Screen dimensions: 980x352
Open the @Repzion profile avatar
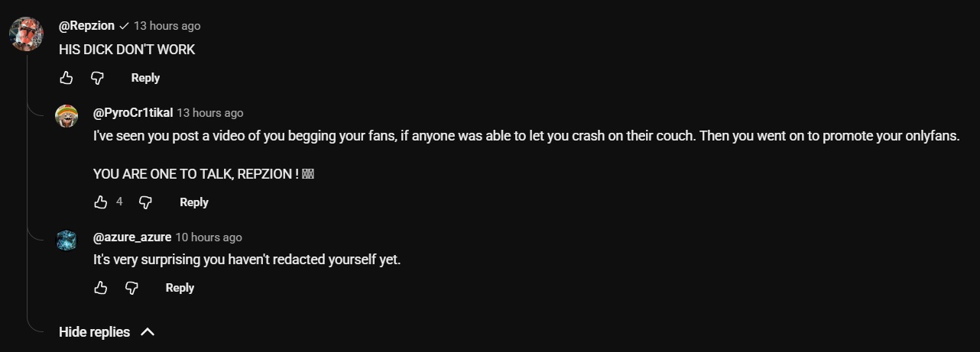tap(26, 34)
